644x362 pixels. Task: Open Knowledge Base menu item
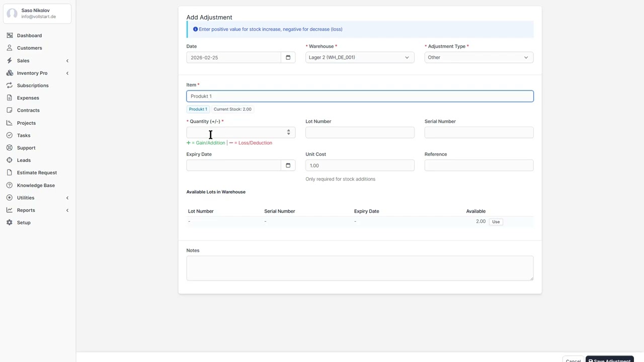tap(36, 186)
